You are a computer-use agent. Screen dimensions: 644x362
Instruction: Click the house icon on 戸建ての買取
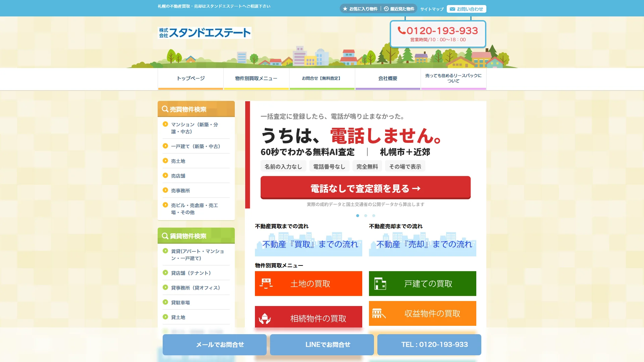pyautogui.click(x=380, y=284)
